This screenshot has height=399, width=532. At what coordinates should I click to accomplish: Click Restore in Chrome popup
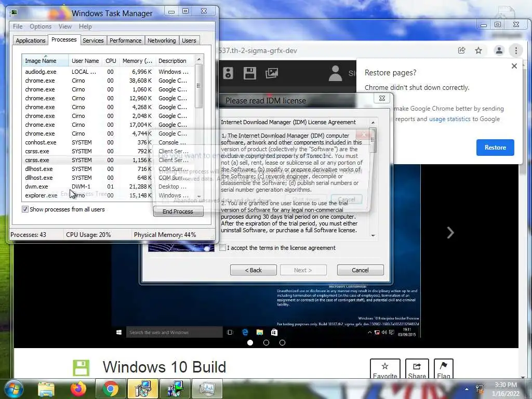495,148
